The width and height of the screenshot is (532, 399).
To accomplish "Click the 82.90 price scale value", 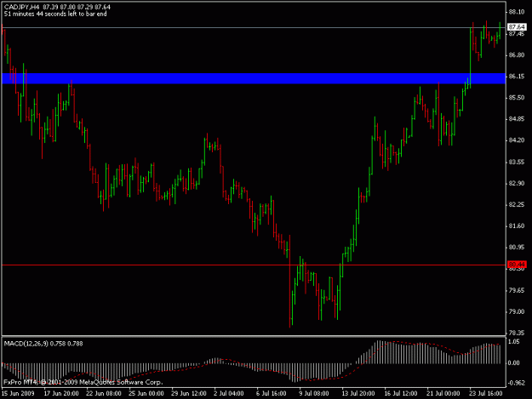I will 517,184.
